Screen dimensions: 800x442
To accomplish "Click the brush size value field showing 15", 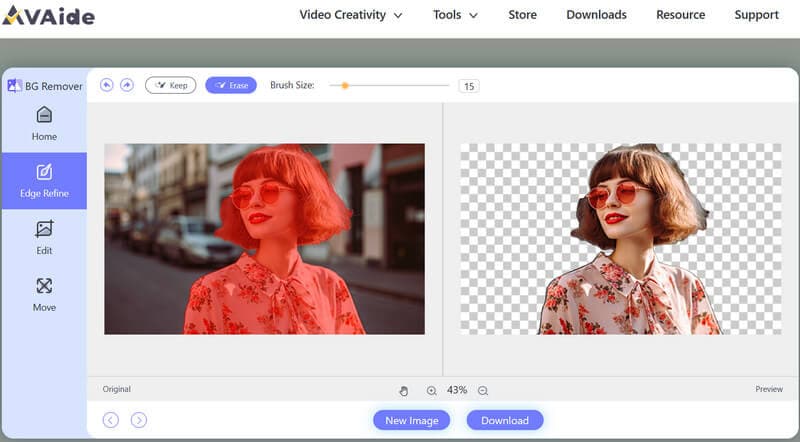I will pyautogui.click(x=469, y=86).
